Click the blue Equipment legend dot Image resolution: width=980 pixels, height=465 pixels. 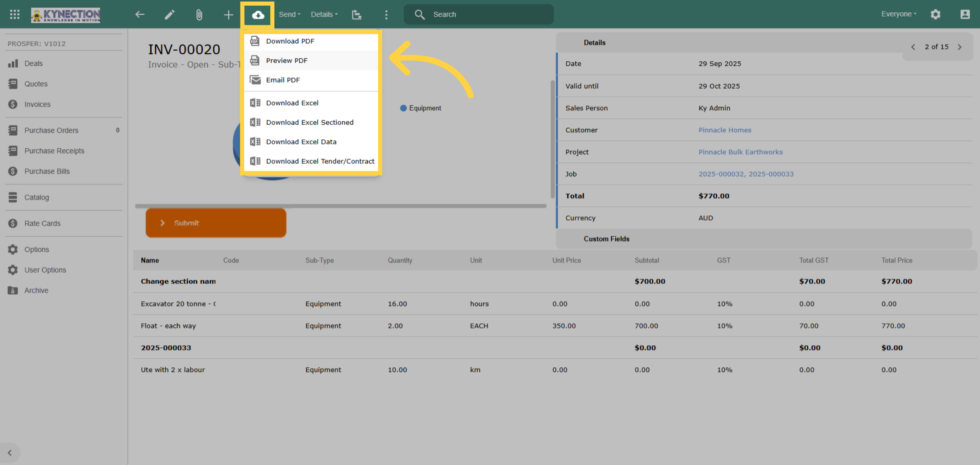403,108
